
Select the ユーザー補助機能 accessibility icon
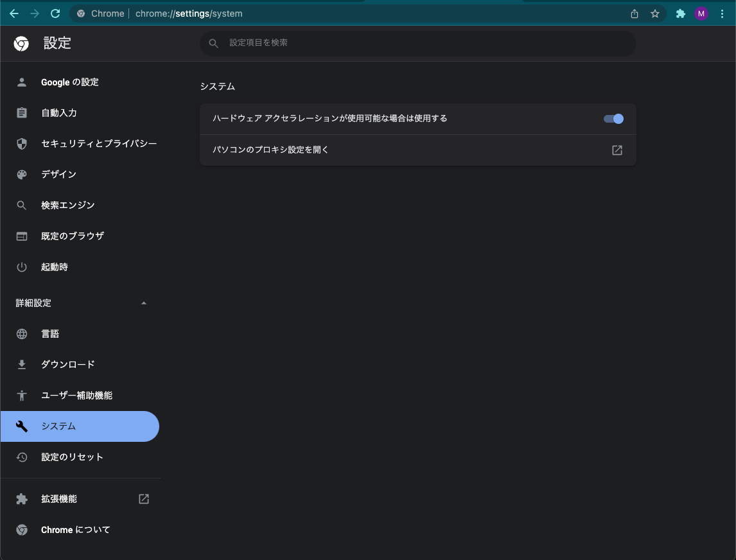(x=21, y=395)
